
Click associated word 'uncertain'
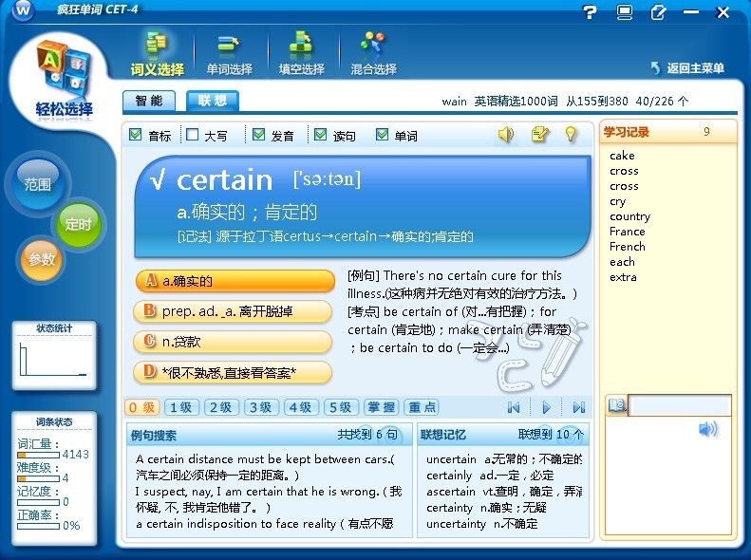pyautogui.click(x=451, y=459)
